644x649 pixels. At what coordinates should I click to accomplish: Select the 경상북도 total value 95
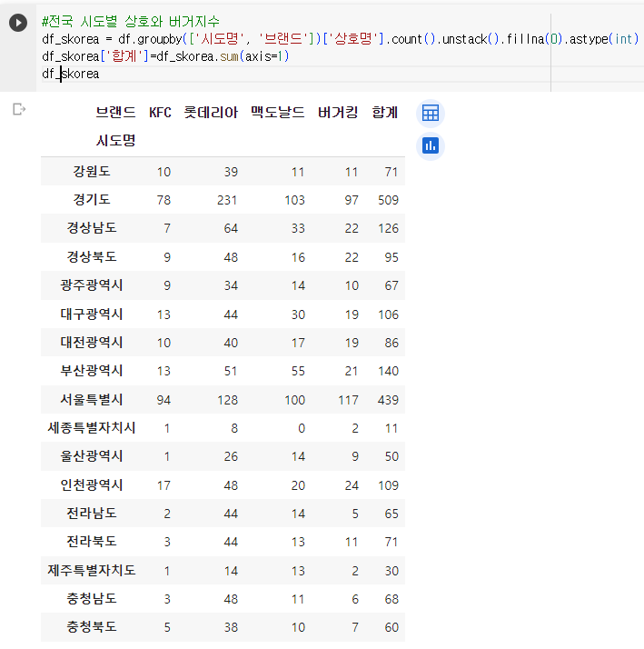[391, 257]
